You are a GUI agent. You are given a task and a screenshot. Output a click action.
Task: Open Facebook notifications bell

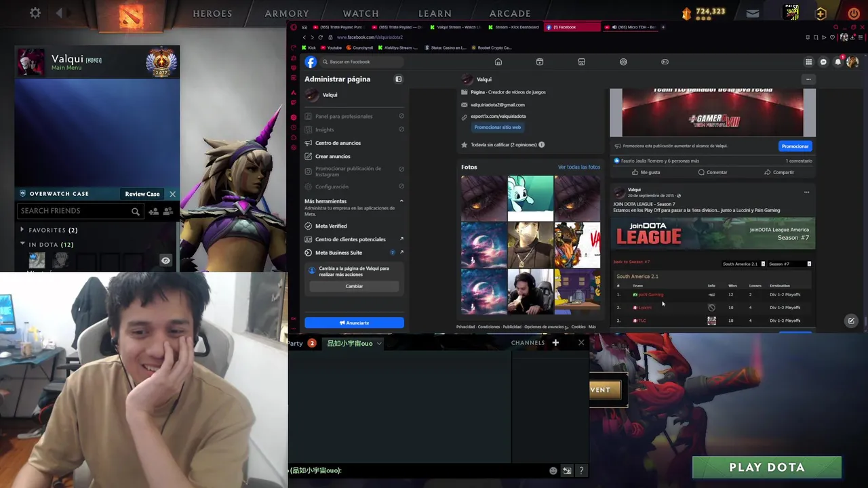point(838,62)
